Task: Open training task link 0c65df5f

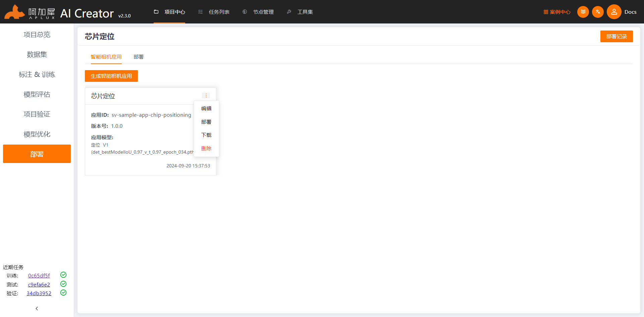Action: coord(39,275)
